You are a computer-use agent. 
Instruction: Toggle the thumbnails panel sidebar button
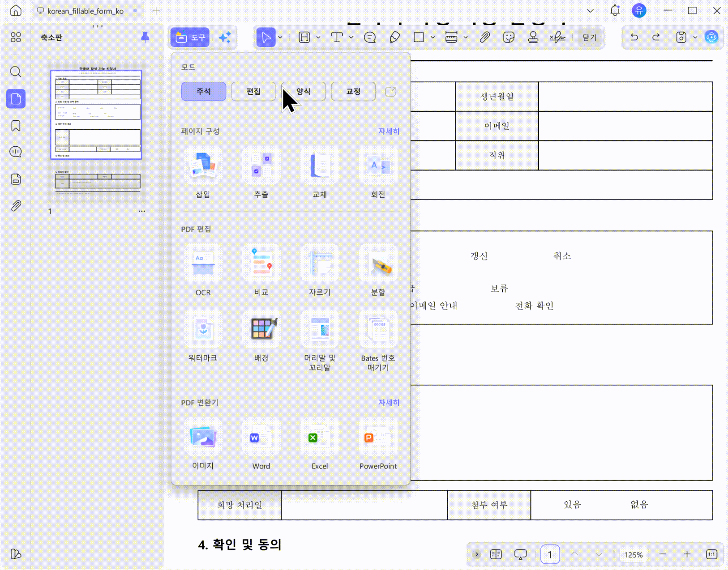pos(16,98)
